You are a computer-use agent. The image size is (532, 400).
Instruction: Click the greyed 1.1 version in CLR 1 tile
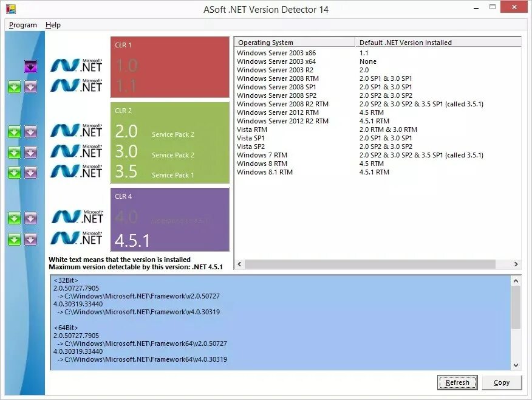tap(126, 86)
